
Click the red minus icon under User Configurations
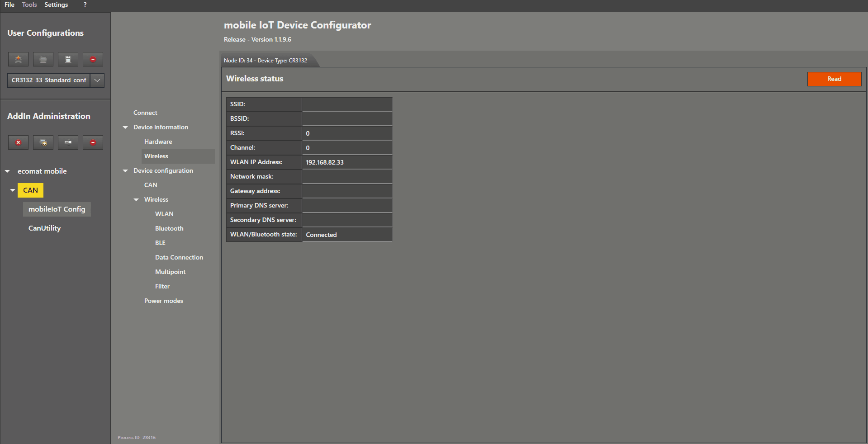tap(93, 59)
